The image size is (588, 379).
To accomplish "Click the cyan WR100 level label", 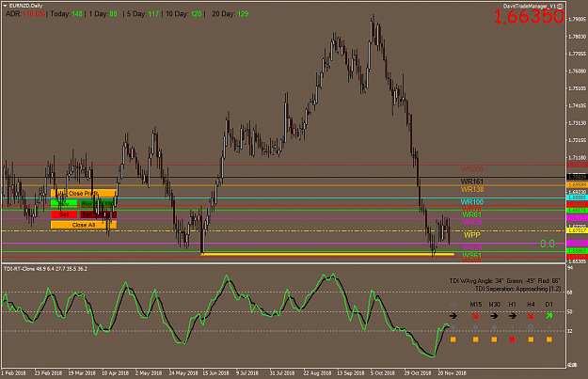I will (471, 202).
